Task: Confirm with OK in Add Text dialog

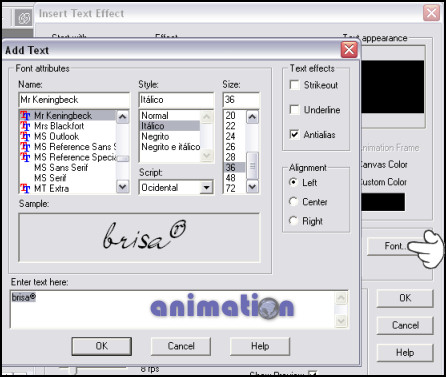Action: point(102,346)
